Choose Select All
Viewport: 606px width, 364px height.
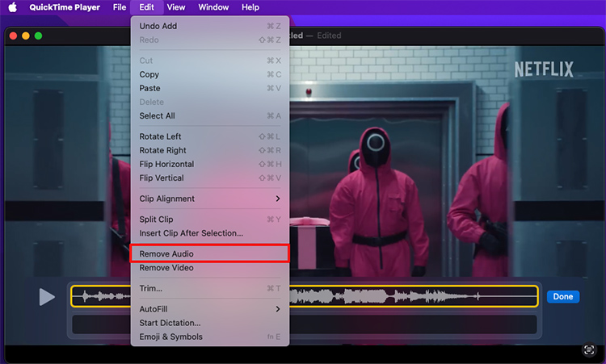pyautogui.click(x=210, y=115)
